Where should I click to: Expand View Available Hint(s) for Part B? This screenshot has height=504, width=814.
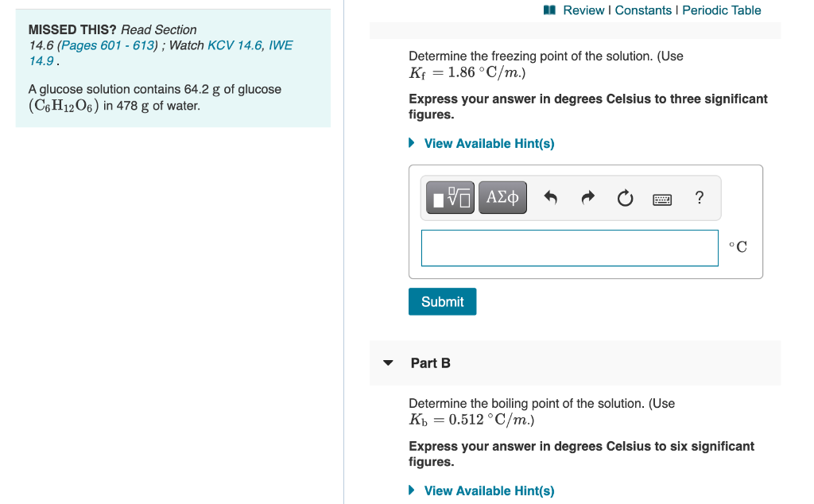pos(489,490)
